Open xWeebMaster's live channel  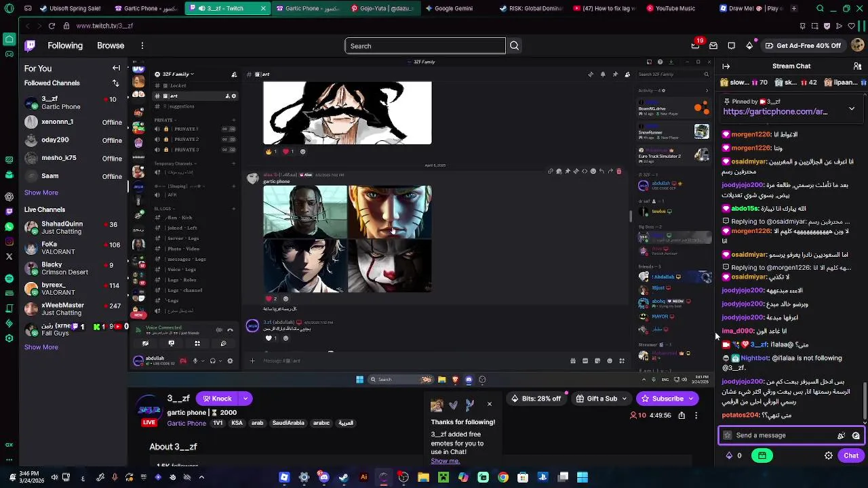click(73, 309)
